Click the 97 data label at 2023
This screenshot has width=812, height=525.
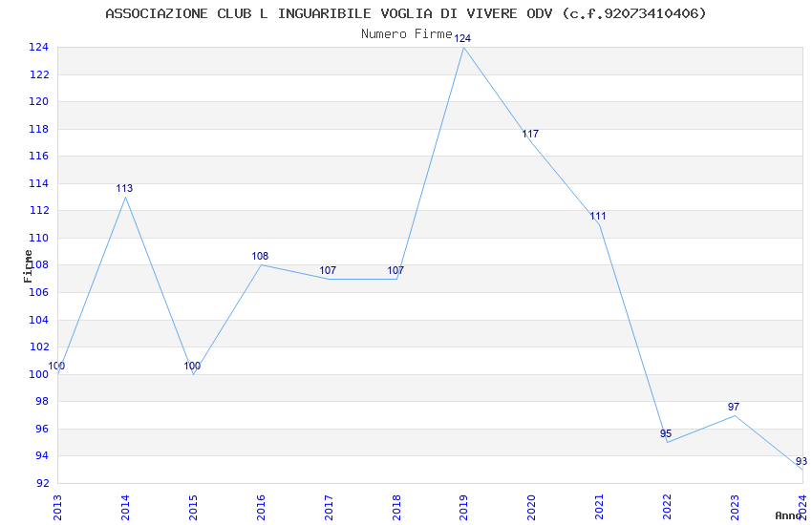pos(734,407)
